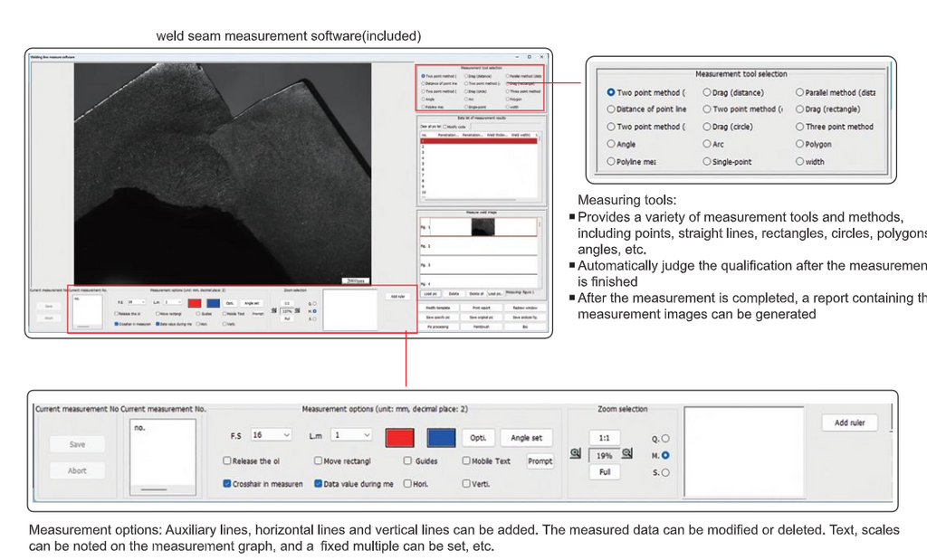The width and height of the screenshot is (927, 560).
Task: Select Polyline mea radio in enlarged callout
Action: pos(611,161)
